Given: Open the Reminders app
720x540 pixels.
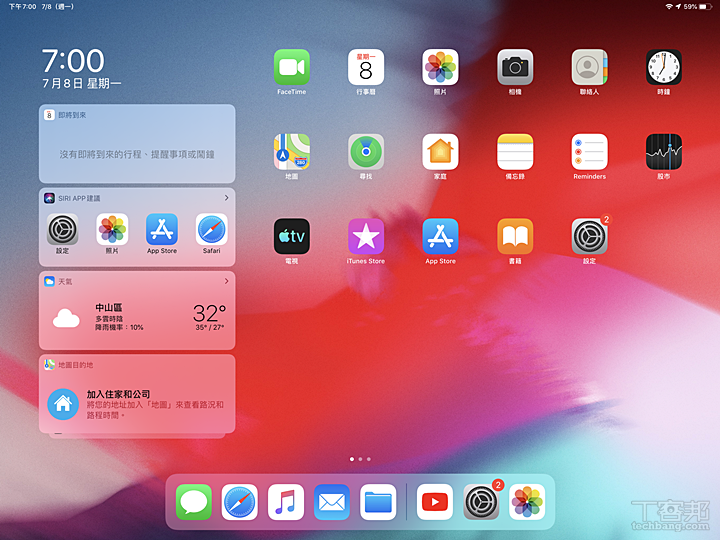Looking at the screenshot, I should click(x=590, y=152).
